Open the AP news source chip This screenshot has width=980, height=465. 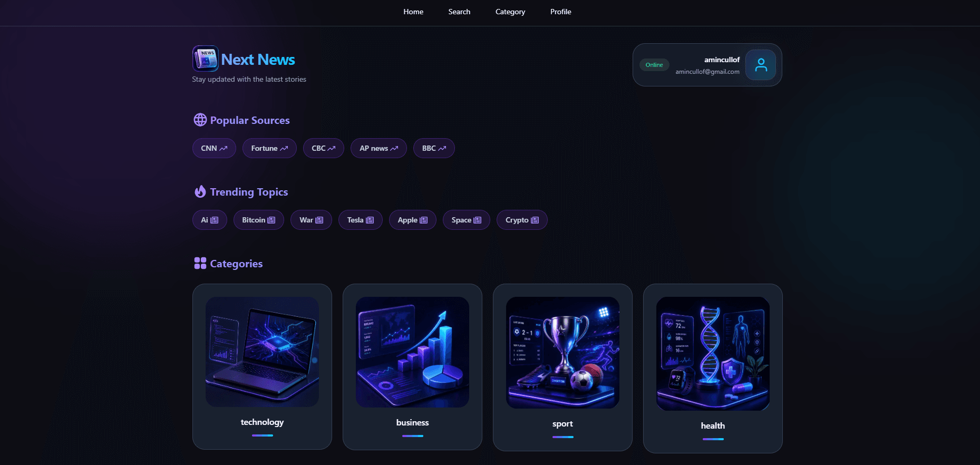click(379, 148)
